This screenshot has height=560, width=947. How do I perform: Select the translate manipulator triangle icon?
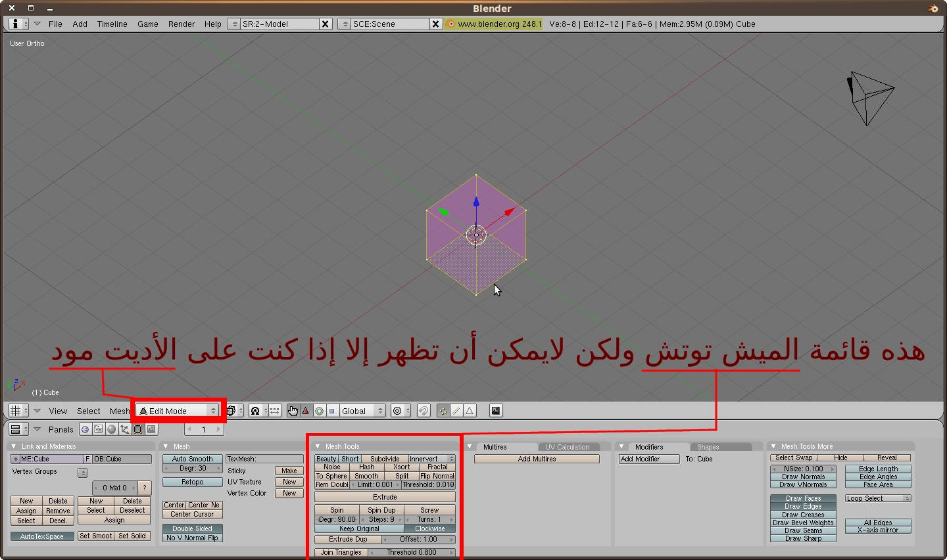point(306,411)
